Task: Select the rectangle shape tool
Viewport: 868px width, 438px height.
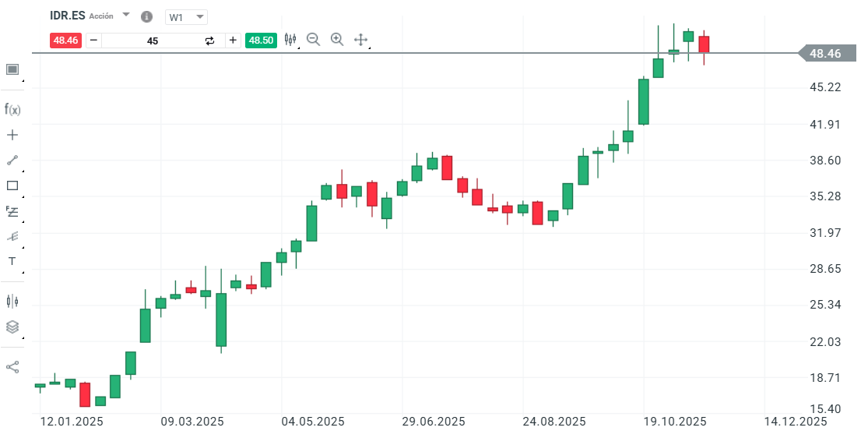Action: pyautogui.click(x=12, y=185)
